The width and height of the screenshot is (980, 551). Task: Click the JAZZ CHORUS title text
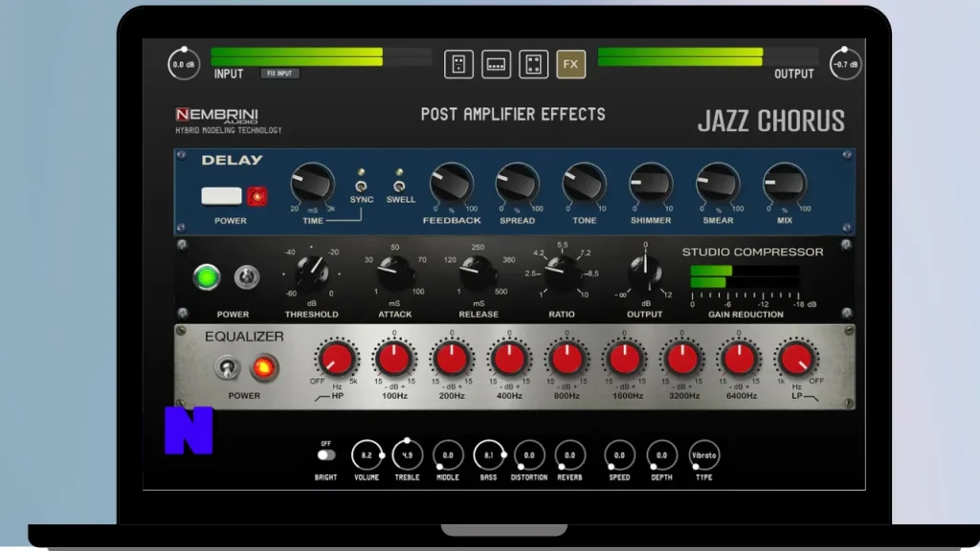[771, 121]
